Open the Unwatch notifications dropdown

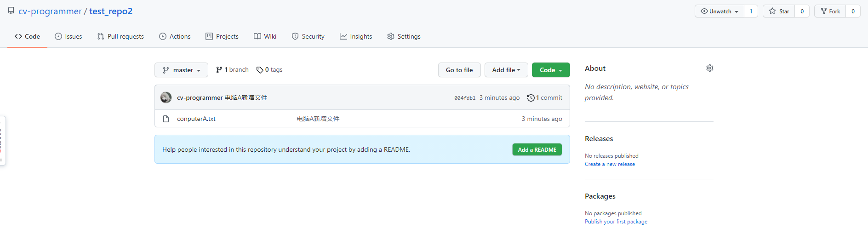[720, 11]
